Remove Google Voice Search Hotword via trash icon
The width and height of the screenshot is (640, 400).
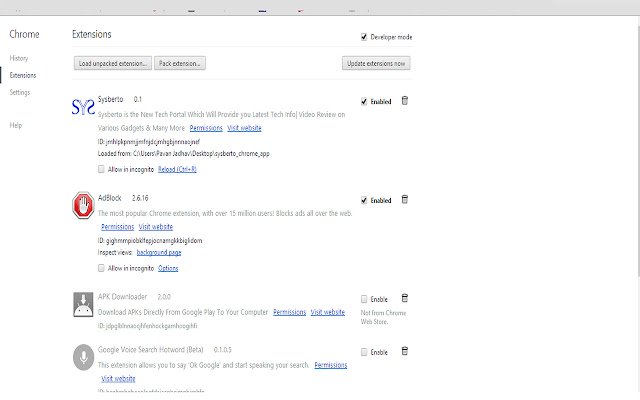click(404, 351)
